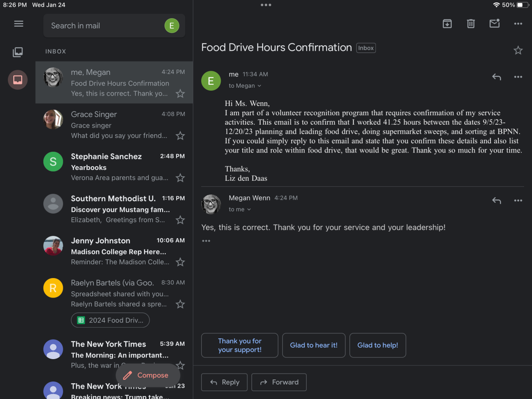This screenshot has height=399, width=532.
Task: Show trimmed content in Megan's reply
Action: (206, 241)
